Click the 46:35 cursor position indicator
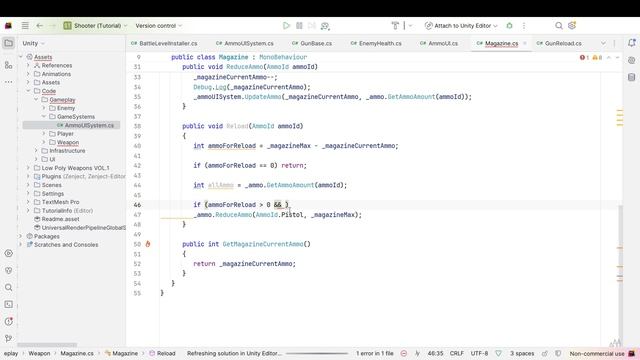 435,353
